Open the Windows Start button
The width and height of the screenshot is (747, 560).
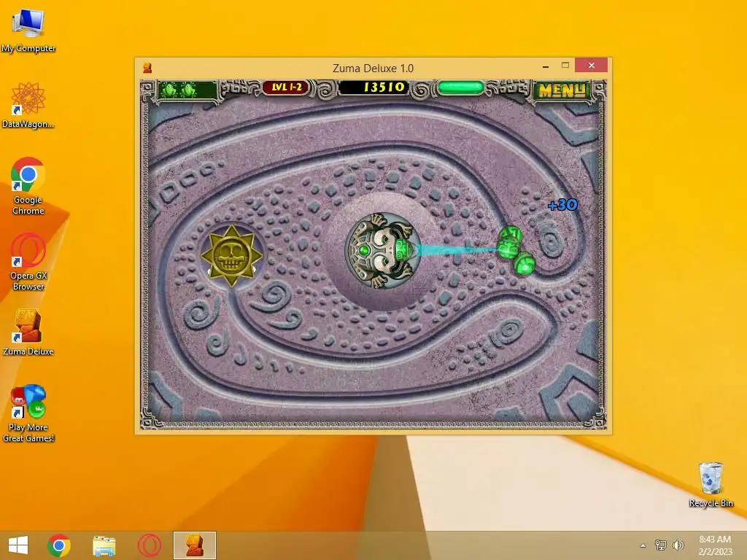pyautogui.click(x=18, y=545)
